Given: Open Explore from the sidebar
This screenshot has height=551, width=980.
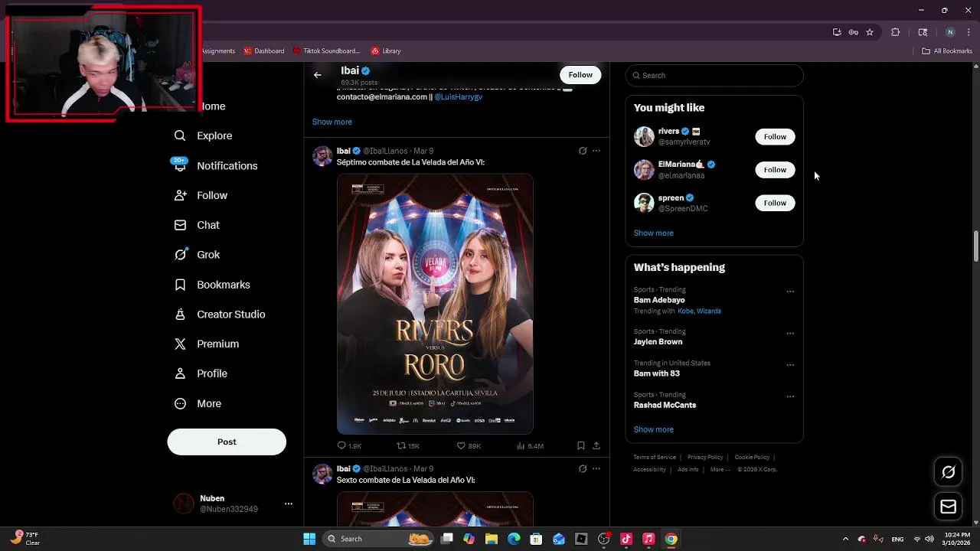Looking at the screenshot, I should click(204, 135).
